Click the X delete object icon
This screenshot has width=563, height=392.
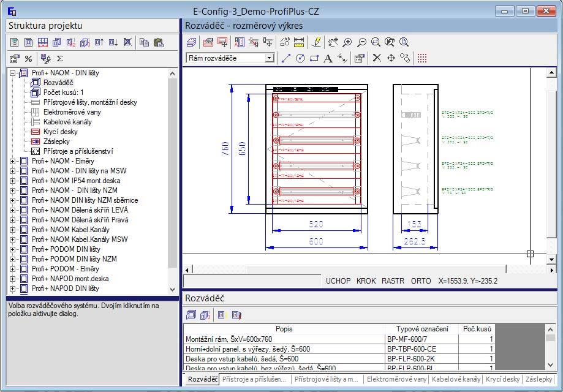click(x=377, y=58)
